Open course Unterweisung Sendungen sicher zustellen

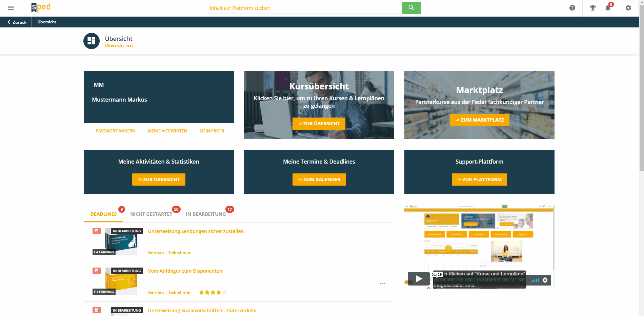[x=196, y=231]
